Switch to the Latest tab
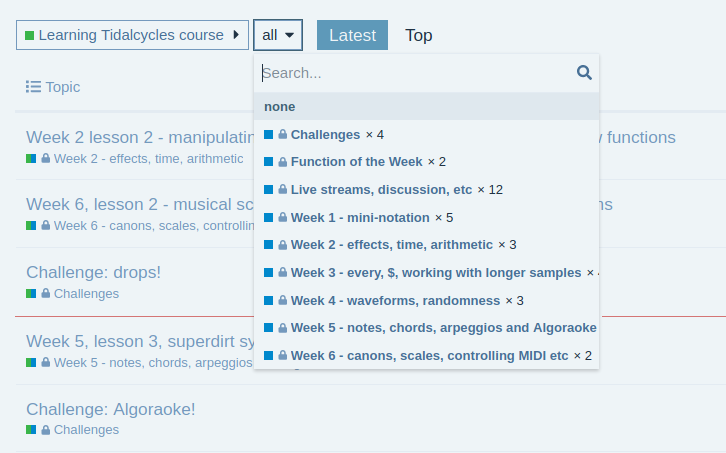The image size is (726, 453). (x=352, y=35)
